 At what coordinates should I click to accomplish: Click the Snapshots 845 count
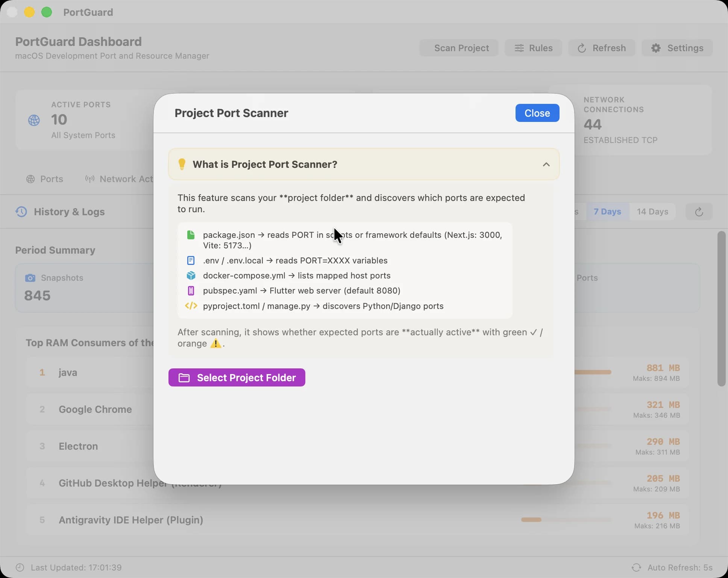point(37,295)
